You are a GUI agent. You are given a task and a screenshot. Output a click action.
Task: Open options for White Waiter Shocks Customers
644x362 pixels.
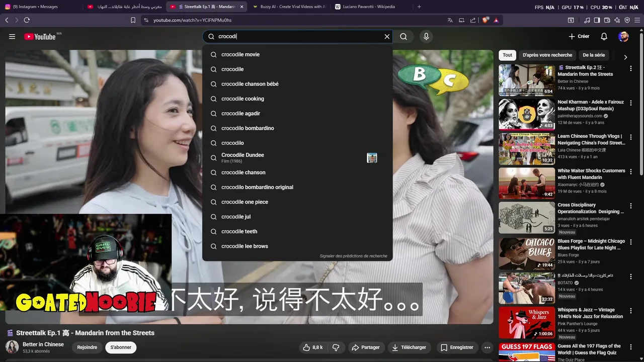[x=631, y=172]
